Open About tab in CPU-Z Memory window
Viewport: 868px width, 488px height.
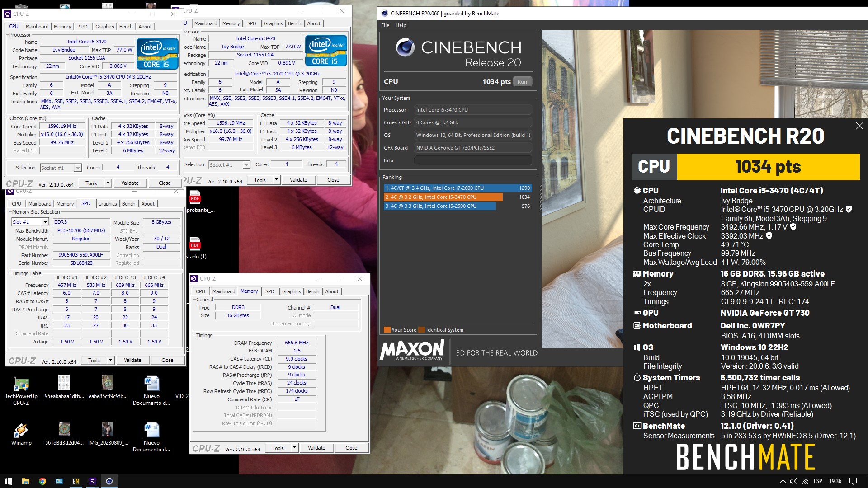332,291
